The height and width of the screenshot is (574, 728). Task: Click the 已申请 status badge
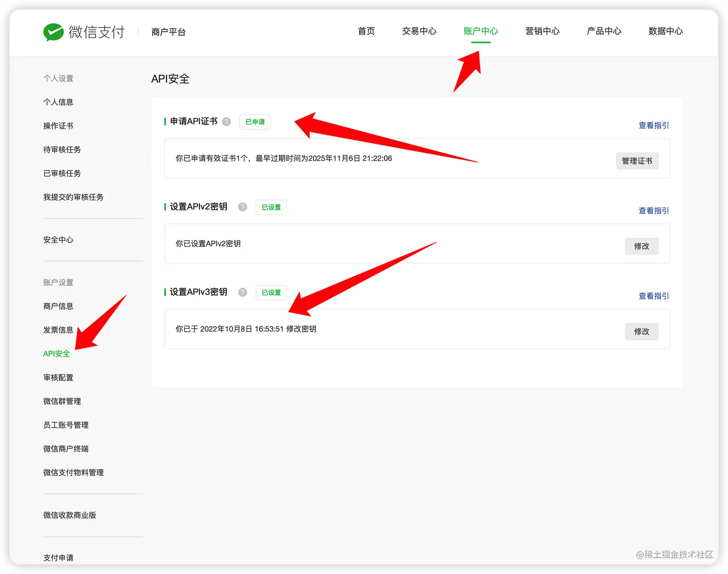coord(255,122)
